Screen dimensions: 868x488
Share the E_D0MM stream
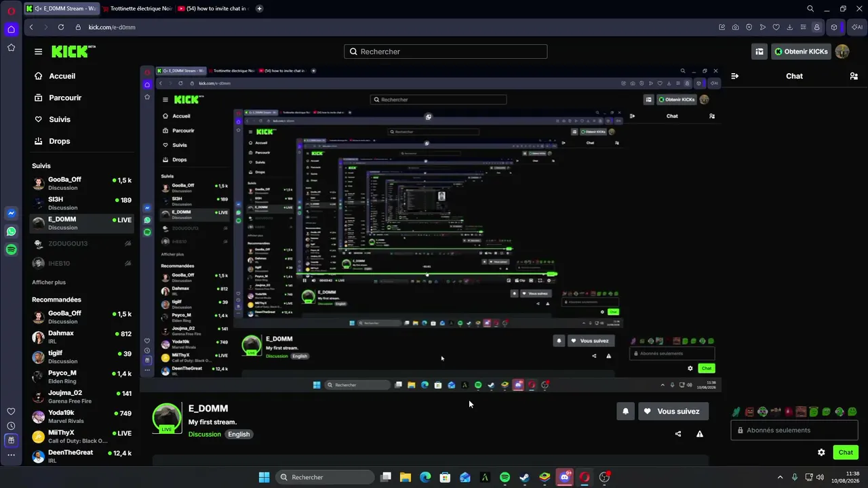678,434
